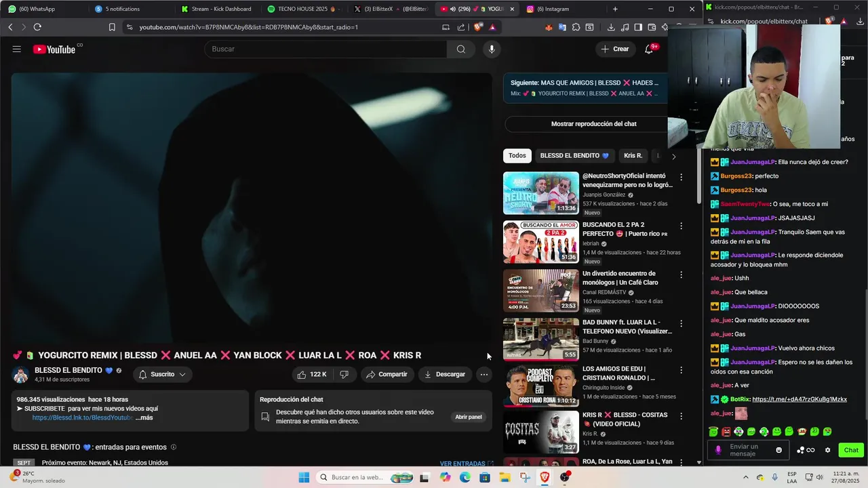Bookmark this page in the address bar

112,27
